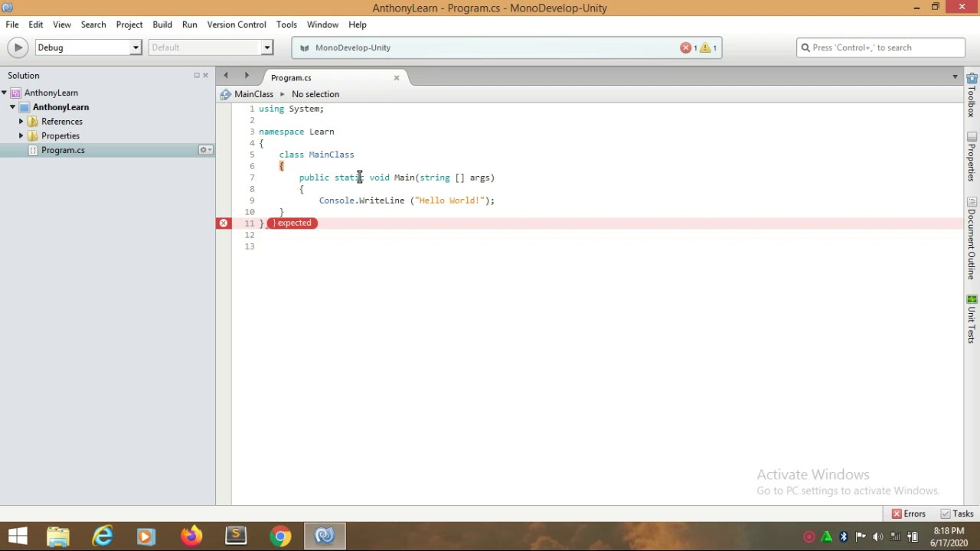Collapse the AnthonyLearn solution node

(5, 93)
